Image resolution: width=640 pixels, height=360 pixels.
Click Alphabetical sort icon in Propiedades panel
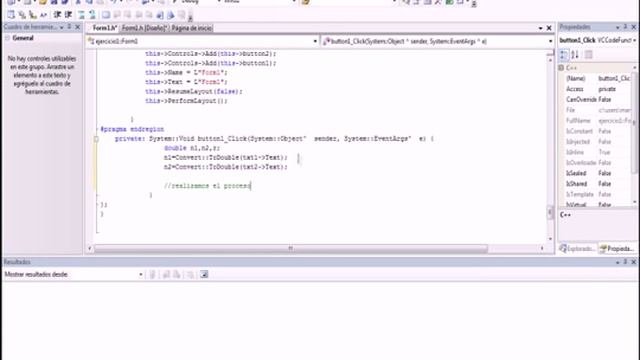click(575, 55)
